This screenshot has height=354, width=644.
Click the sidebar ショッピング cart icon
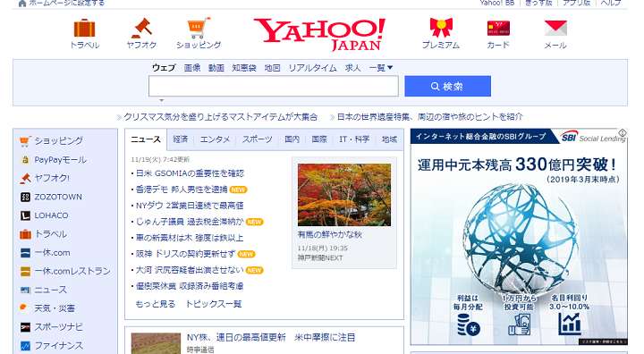coord(25,141)
